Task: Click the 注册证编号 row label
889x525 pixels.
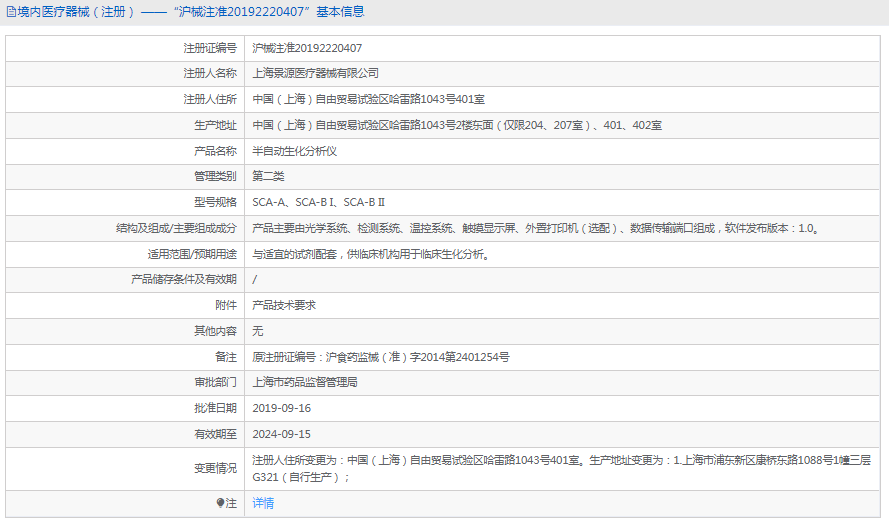Action: (x=210, y=47)
